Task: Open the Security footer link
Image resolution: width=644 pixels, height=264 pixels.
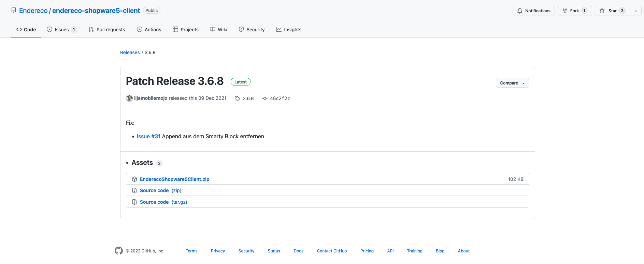Action: (x=246, y=251)
